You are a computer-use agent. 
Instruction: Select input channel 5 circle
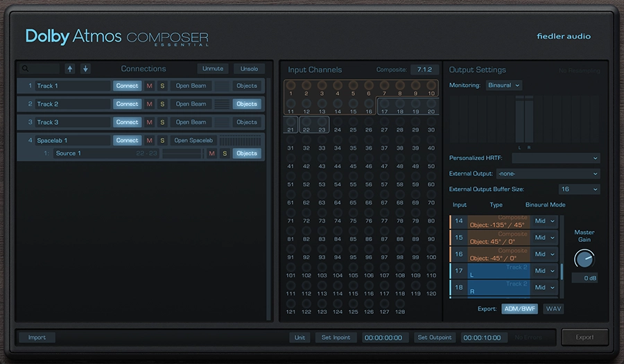pos(353,85)
